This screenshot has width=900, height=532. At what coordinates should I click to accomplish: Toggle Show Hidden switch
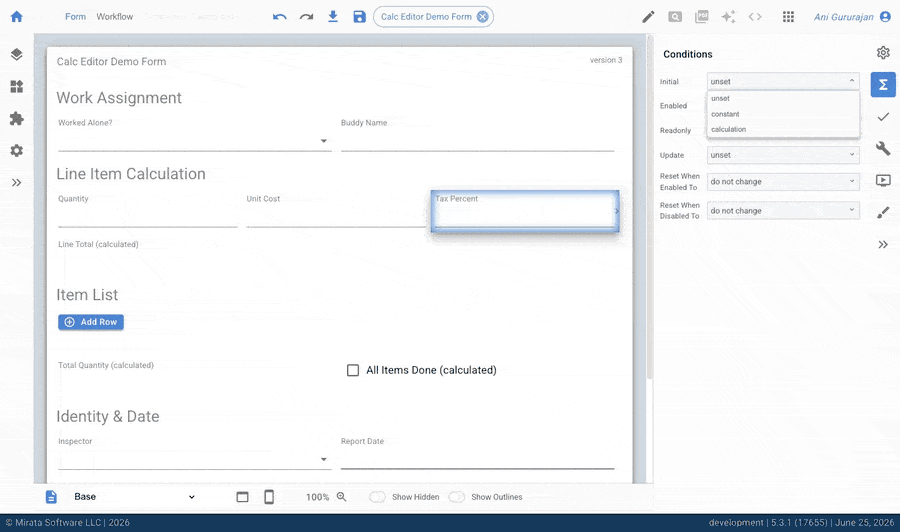(377, 497)
